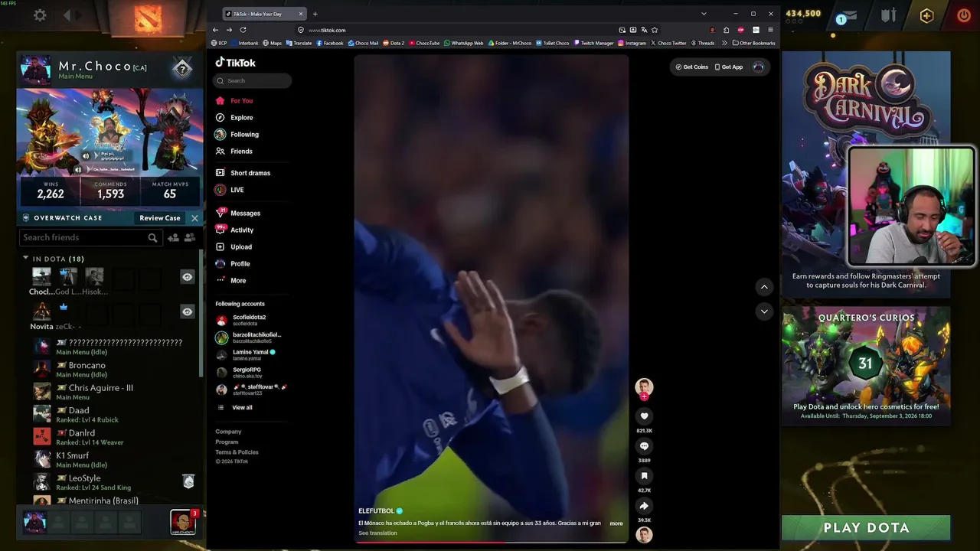Expand the Company footer section
The height and width of the screenshot is (551, 980).
(x=228, y=432)
